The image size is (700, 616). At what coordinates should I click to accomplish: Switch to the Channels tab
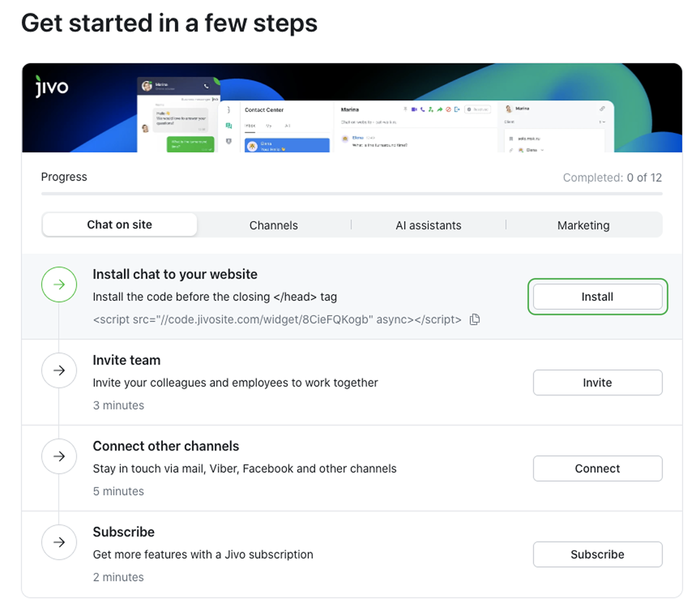[273, 225]
